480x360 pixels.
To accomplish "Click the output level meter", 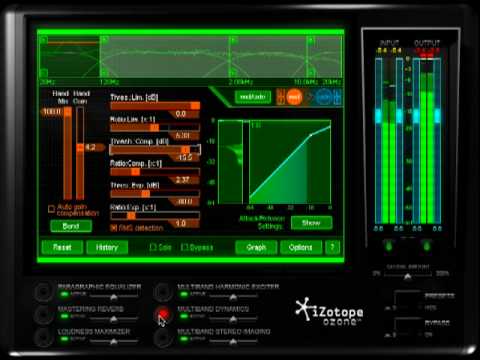I will click(x=427, y=140).
